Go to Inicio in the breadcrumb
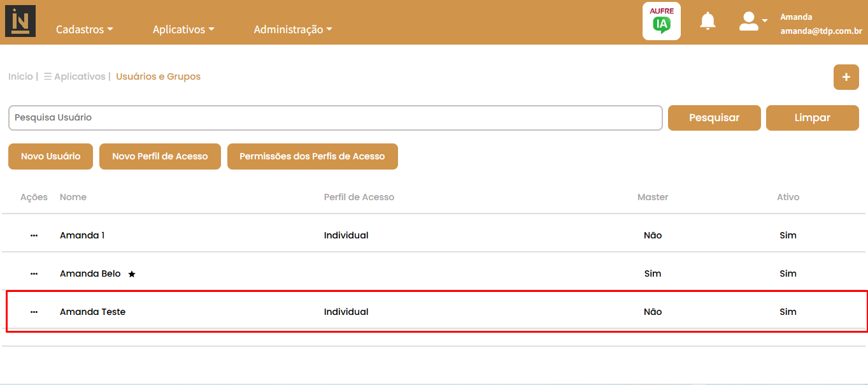This screenshot has height=385, width=868. coord(20,76)
